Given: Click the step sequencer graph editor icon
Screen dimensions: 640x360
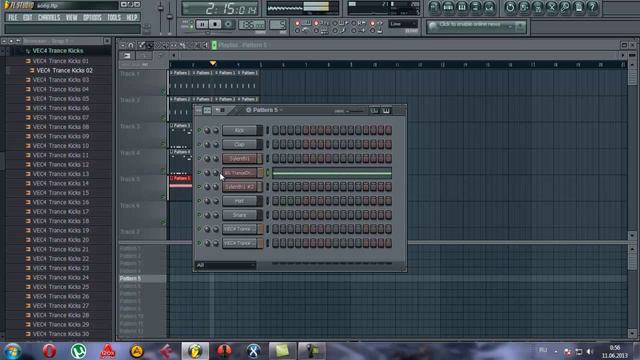Looking at the screenshot, I should pyautogui.click(x=374, y=111).
